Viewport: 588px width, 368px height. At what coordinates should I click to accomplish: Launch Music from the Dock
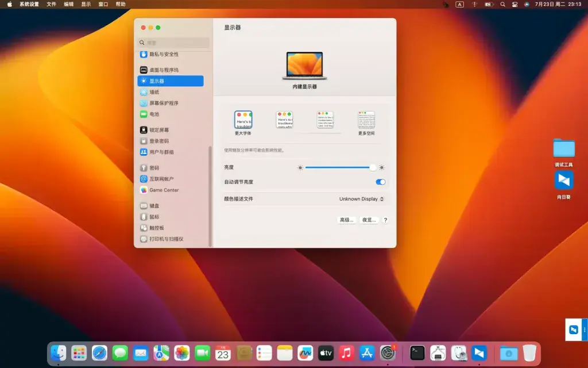pyautogui.click(x=346, y=353)
